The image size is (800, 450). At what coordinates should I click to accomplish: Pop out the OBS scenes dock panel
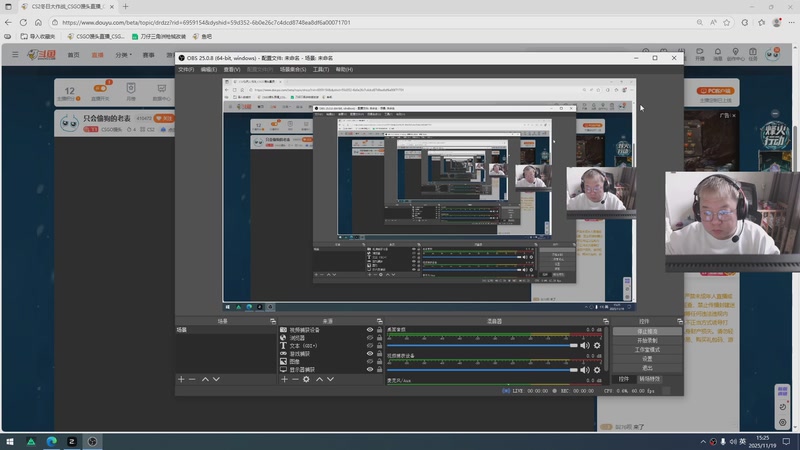[x=273, y=321]
